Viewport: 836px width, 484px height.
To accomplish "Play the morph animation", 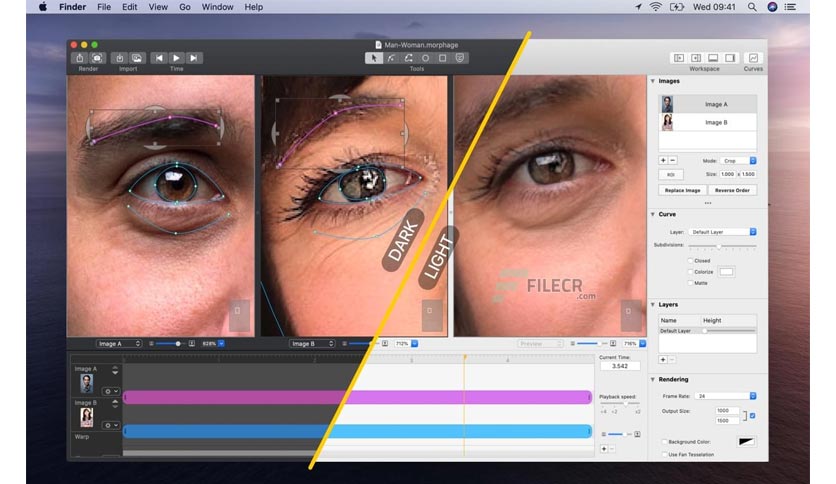I will [176, 58].
